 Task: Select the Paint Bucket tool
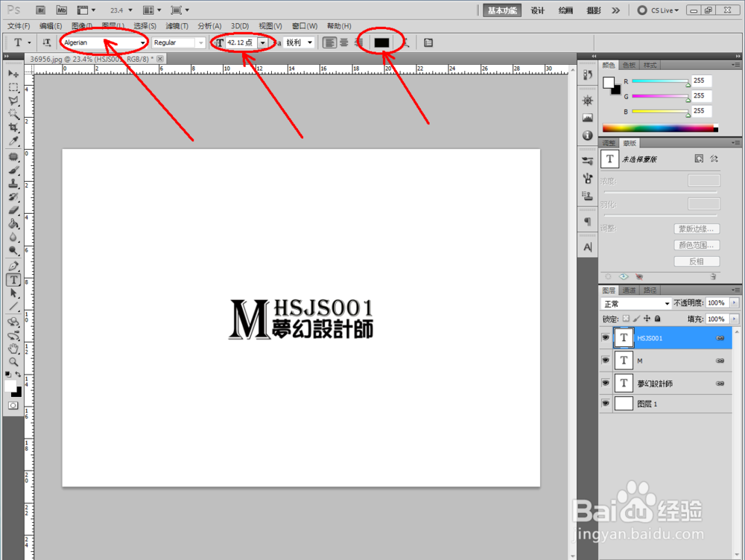click(13, 223)
